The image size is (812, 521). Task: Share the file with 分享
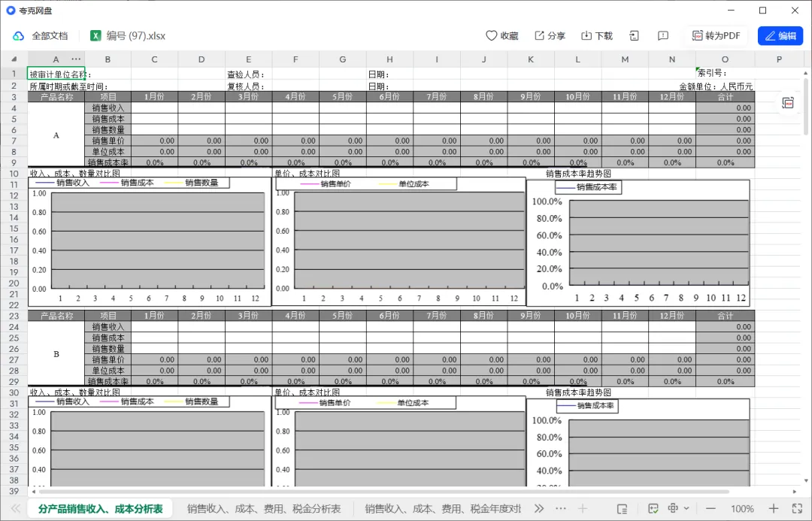pos(550,36)
